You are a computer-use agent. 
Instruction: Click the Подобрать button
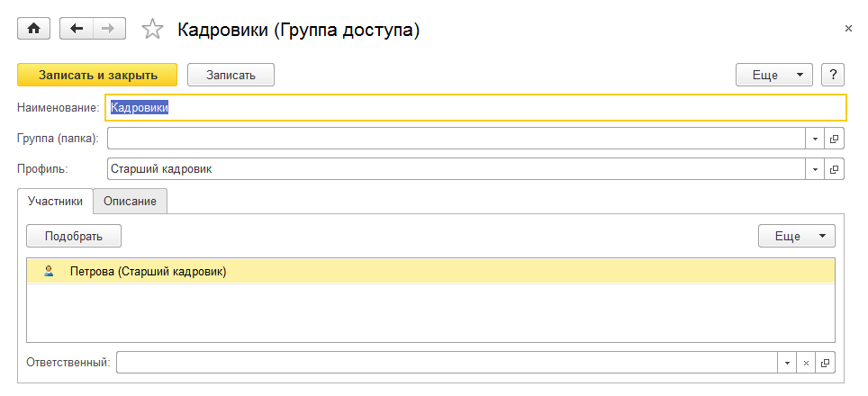tap(74, 237)
